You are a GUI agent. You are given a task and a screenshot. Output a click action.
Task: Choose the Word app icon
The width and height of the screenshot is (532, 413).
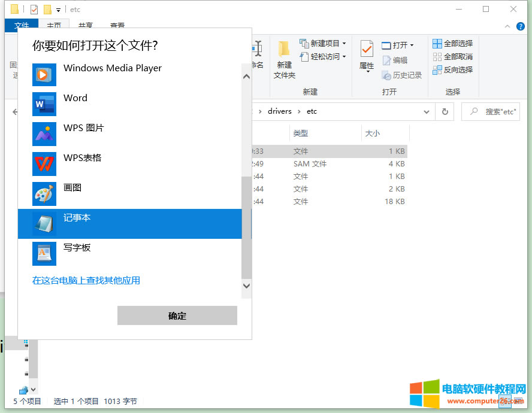point(44,105)
